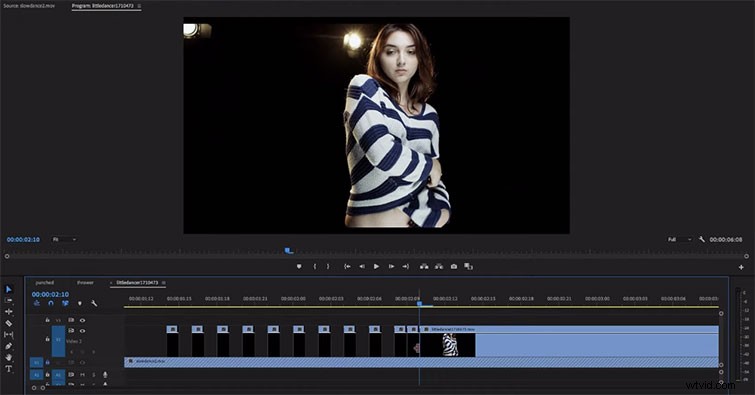The height and width of the screenshot is (395, 755).
Task: Select the Slip tool
Action: 9,334
